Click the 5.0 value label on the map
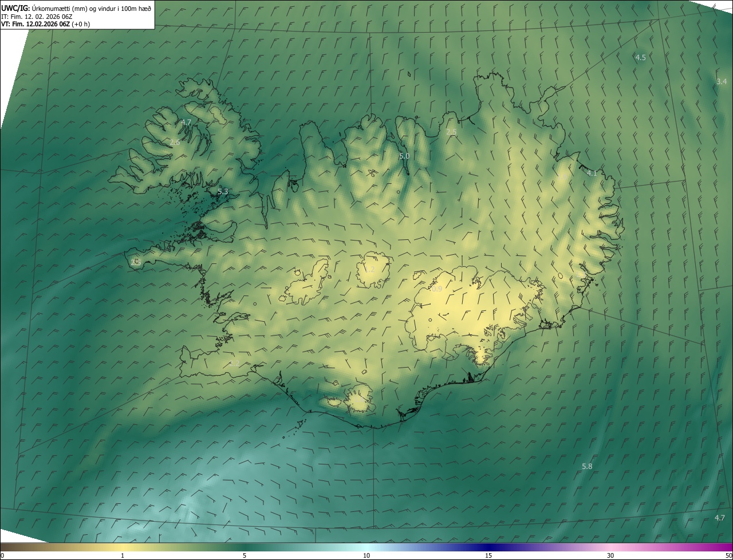This screenshot has height=560, width=733. pyautogui.click(x=404, y=156)
